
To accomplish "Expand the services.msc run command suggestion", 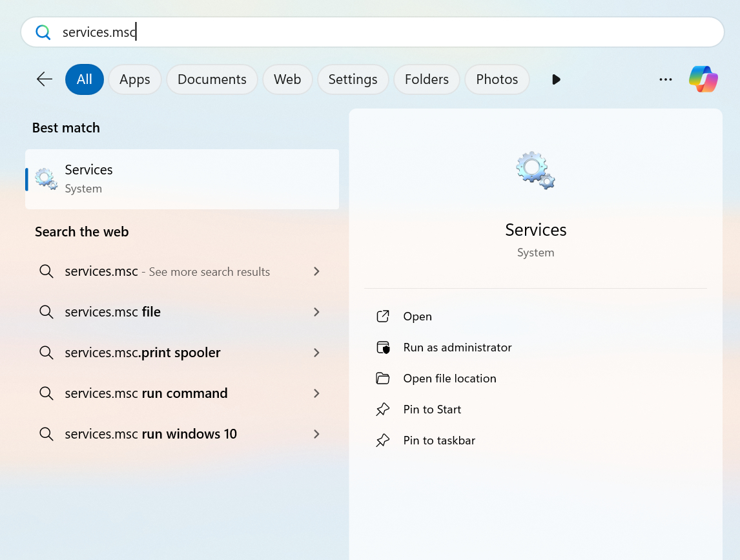I will pyautogui.click(x=316, y=393).
